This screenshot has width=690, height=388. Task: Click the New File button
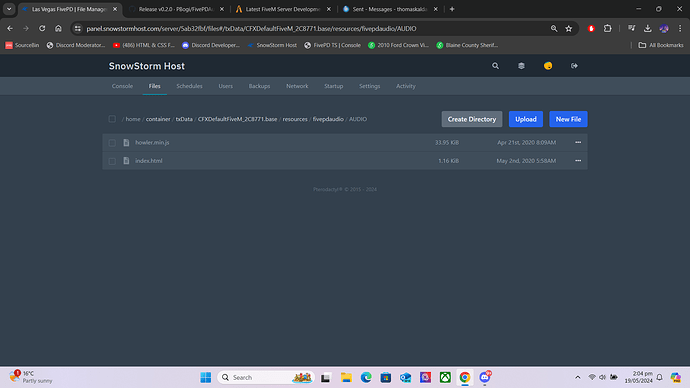[x=568, y=119]
